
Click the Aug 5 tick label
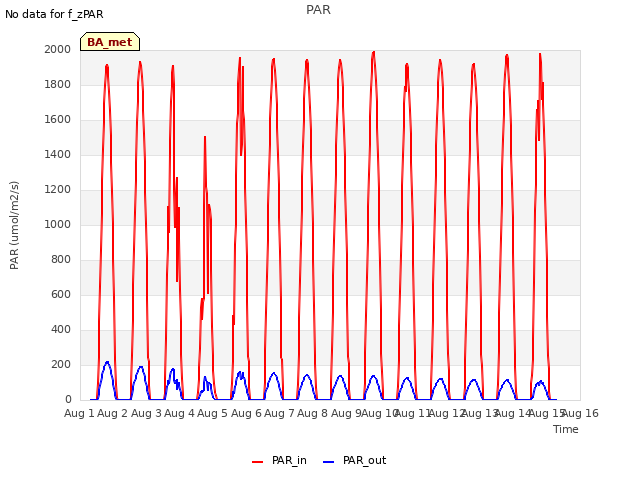tap(212, 413)
